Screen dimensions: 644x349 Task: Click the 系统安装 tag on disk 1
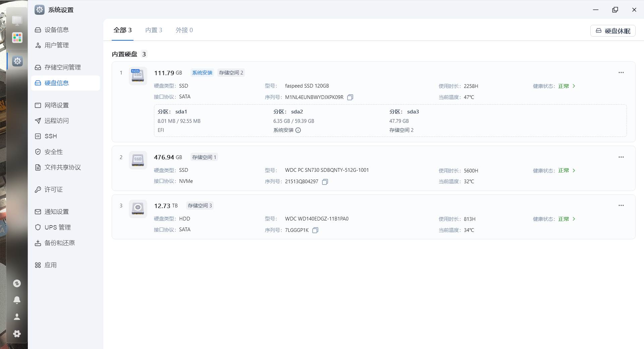click(202, 73)
